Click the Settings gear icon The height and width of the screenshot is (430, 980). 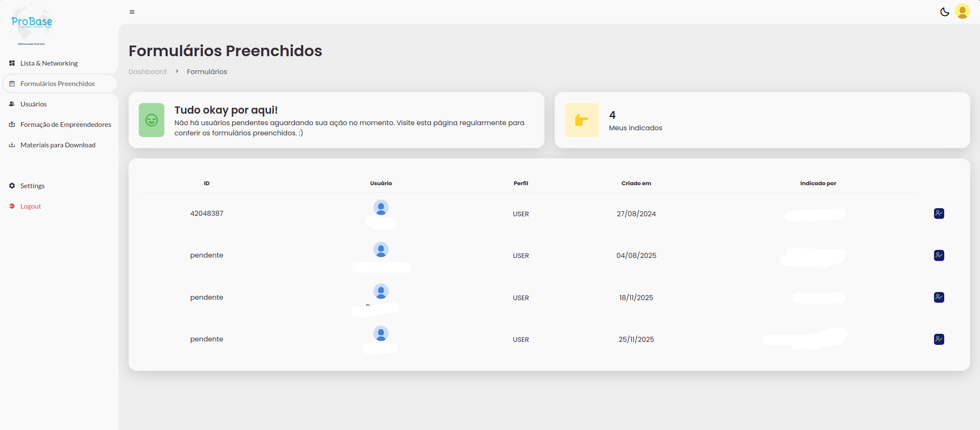click(12, 186)
